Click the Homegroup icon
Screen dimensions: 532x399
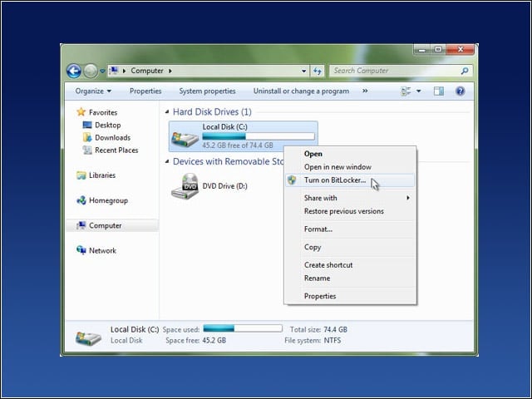click(x=81, y=200)
